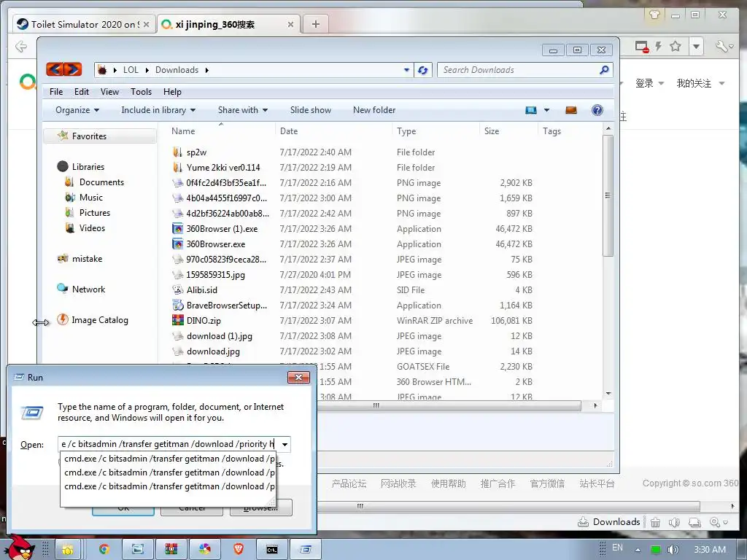Click the volume icon in system tray
747x560 pixels.
(x=673, y=550)
